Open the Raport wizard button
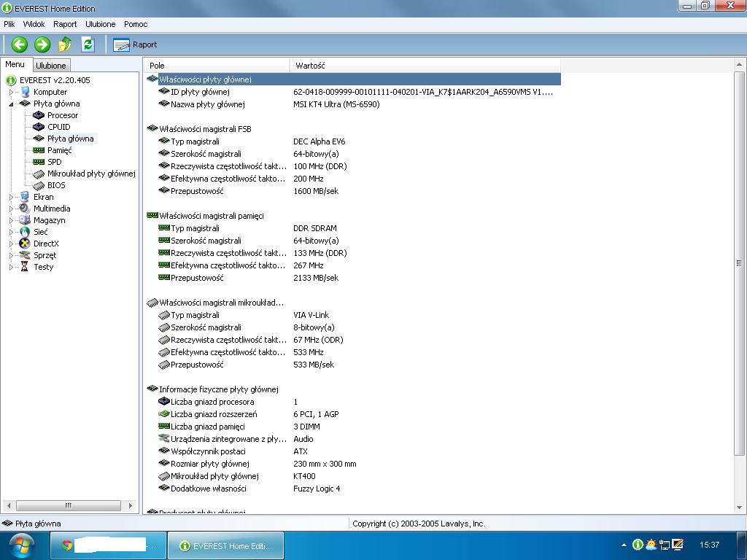This screenshot has width=747, height=560. coord(135,44)
